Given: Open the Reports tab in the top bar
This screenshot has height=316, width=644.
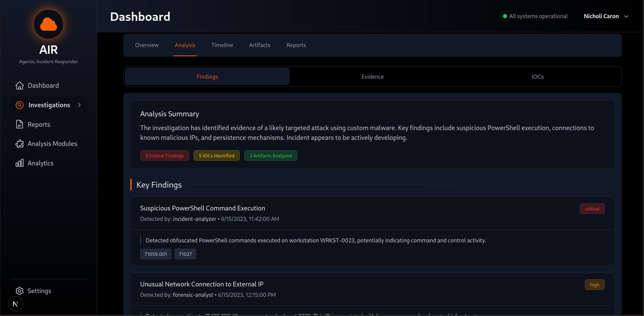Looking at the screenshot, I should (x=296, y=45).
